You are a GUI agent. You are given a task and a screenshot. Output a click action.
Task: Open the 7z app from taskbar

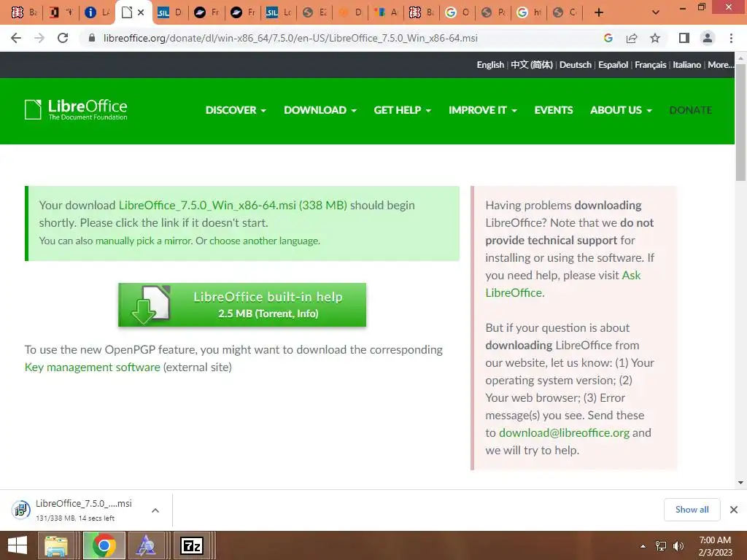click(x=192, y=545)
